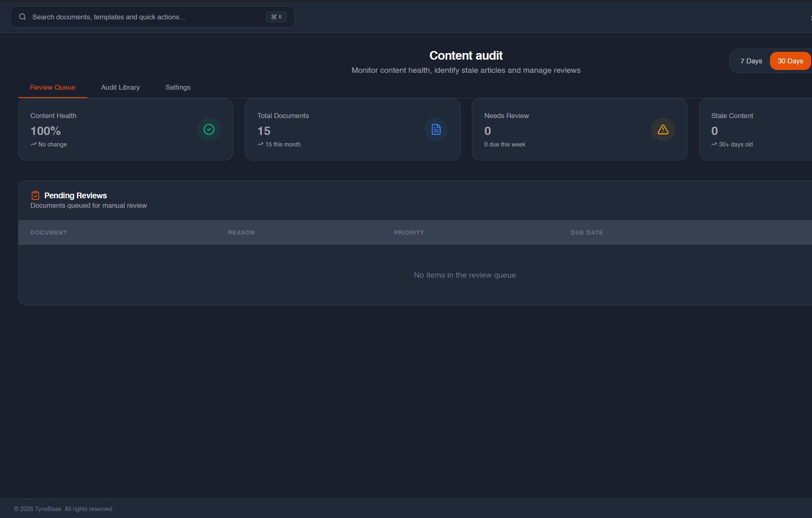Click the Total Documents file icon

click(x=436, y=130)
